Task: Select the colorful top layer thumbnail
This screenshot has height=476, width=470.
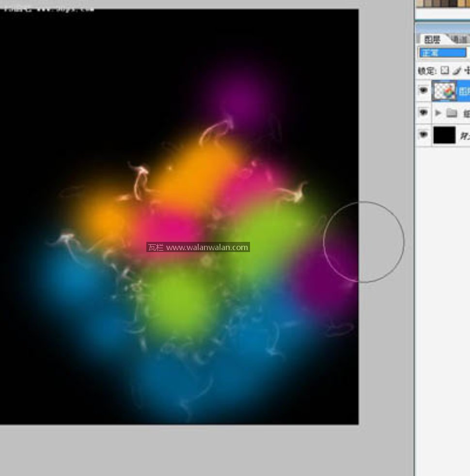Action: point(444,91)
